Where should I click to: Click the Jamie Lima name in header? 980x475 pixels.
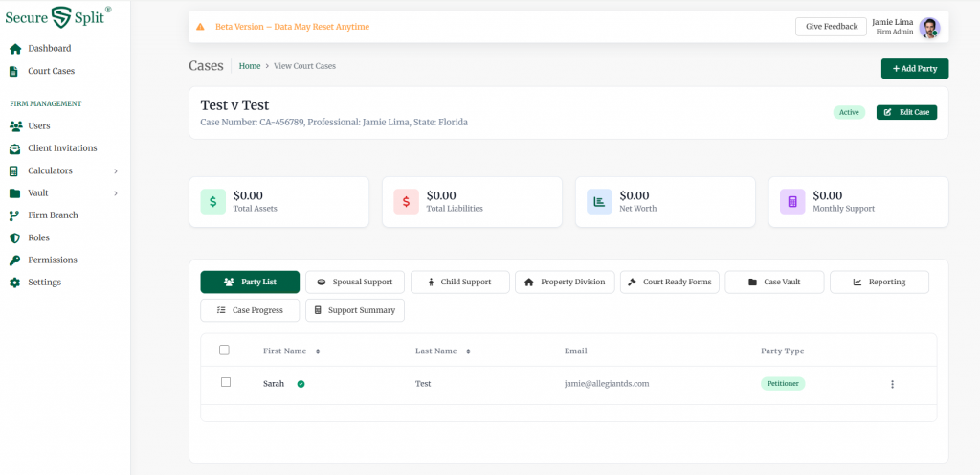(x=893, y=22)
